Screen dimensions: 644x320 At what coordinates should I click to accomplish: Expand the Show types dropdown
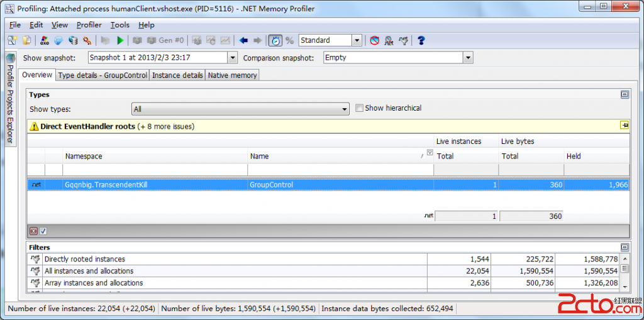click(344, 109)
